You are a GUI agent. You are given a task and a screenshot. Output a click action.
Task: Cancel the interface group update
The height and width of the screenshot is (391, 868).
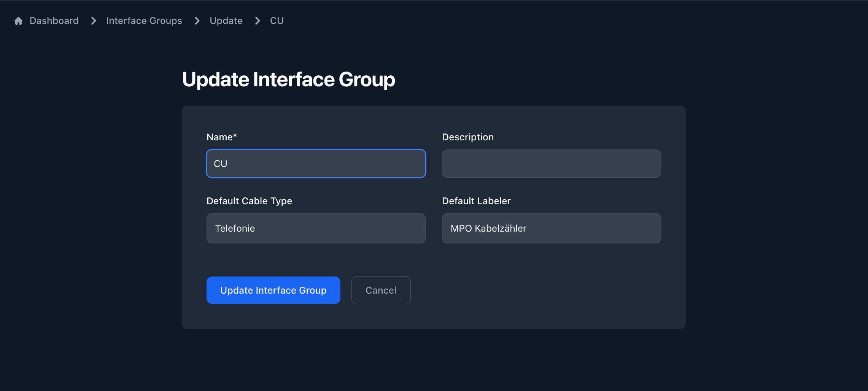click(381, 290)
